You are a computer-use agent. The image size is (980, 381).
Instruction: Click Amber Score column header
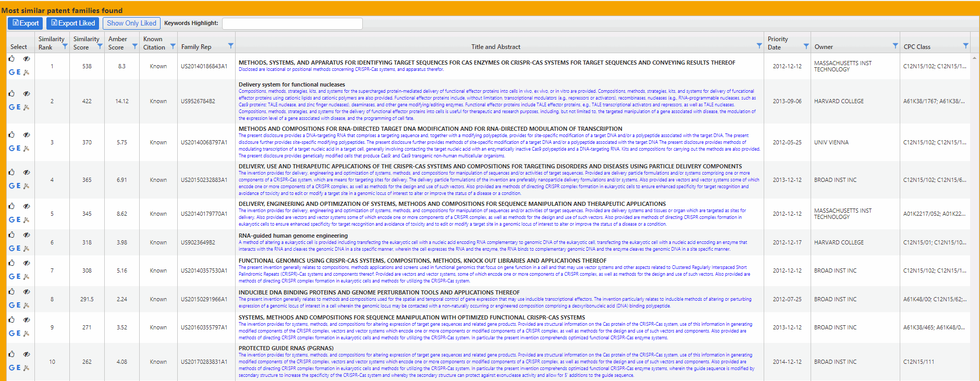(x=117, y=43)
